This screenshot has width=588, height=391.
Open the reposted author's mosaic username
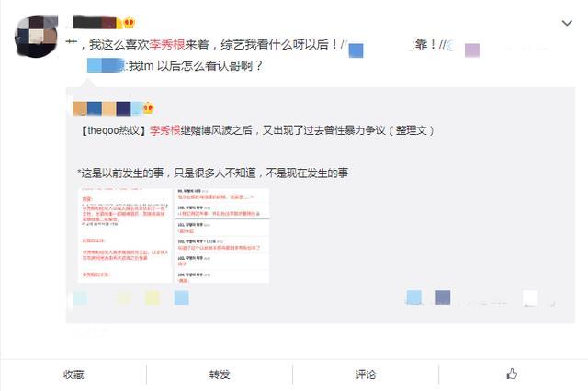click(x=108, y=108)
